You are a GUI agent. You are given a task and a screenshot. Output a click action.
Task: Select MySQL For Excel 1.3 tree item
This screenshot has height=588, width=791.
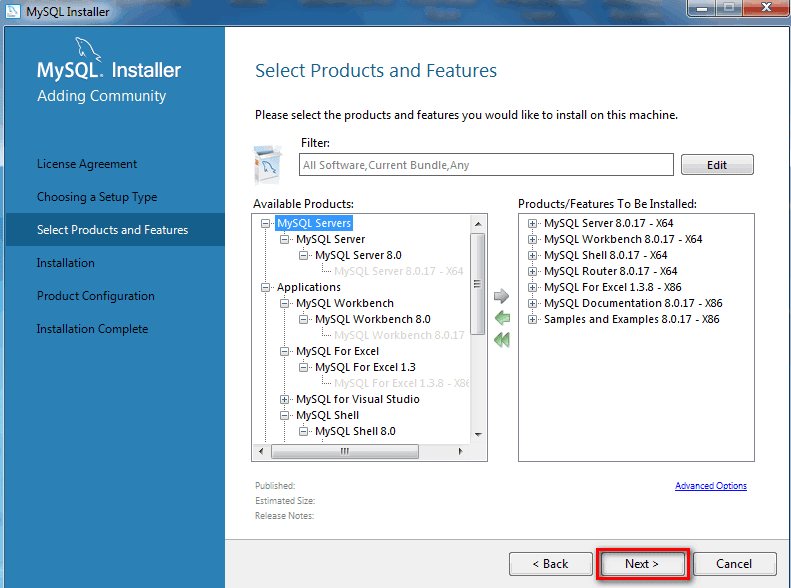point(365,367)
